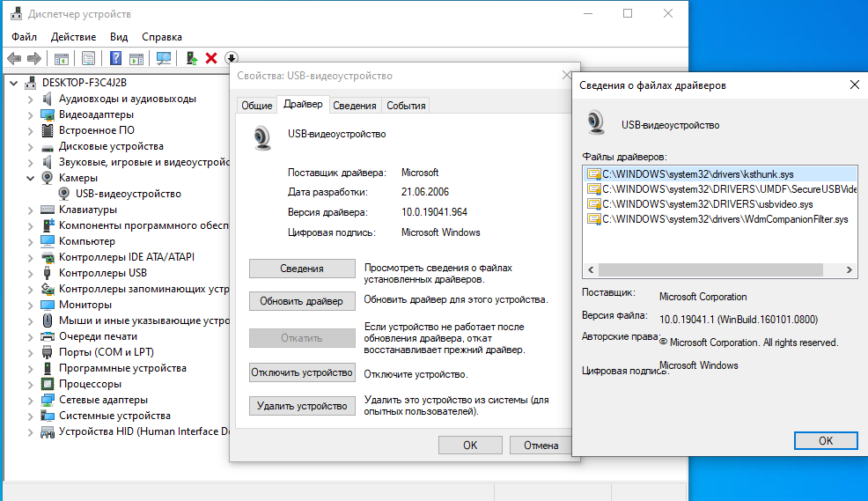Select the usbvideo.sys driver file entry

point(706,203)
